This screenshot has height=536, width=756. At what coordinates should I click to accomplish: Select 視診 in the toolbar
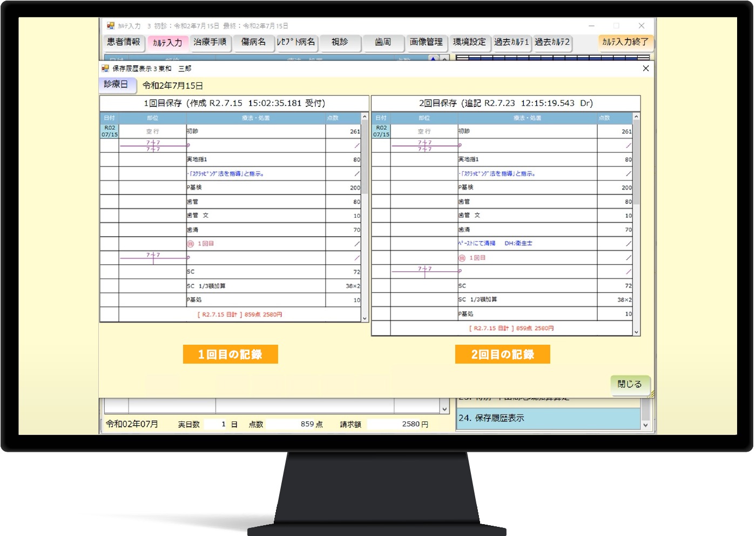340,42
